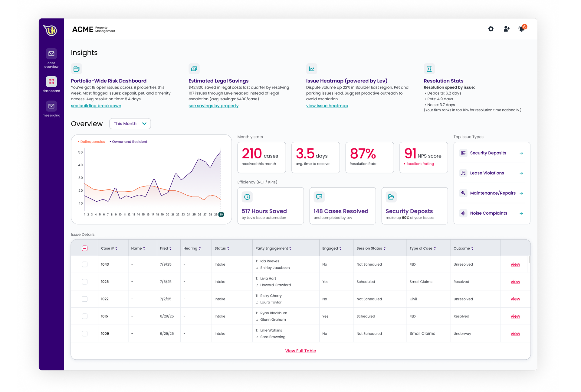Sort by the Session Status column
581x392 pixels.
coord(371,248)
